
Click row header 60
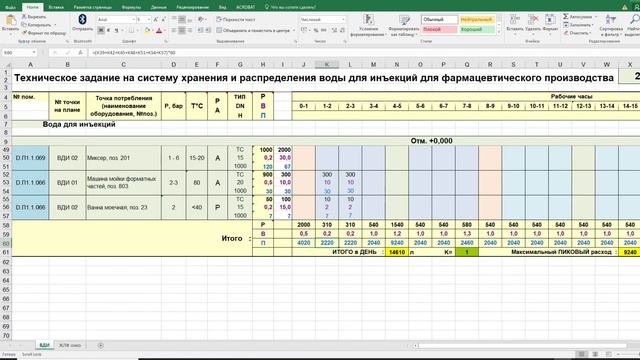click(x=6, y=243)
